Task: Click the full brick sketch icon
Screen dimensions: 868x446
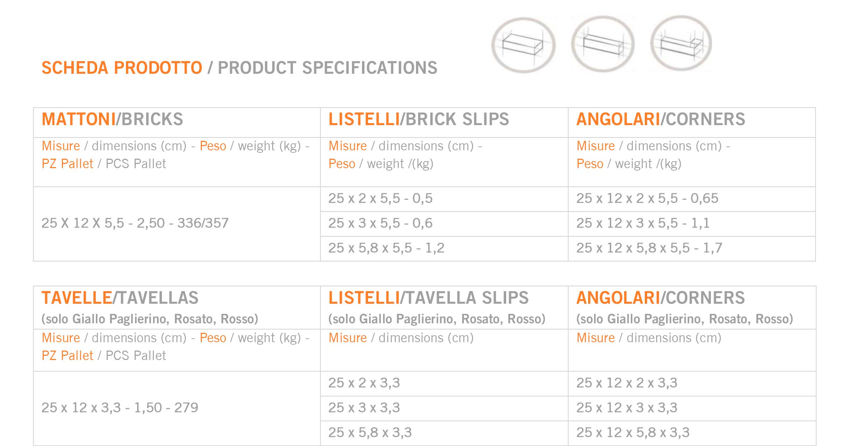Action: point(523,45)
